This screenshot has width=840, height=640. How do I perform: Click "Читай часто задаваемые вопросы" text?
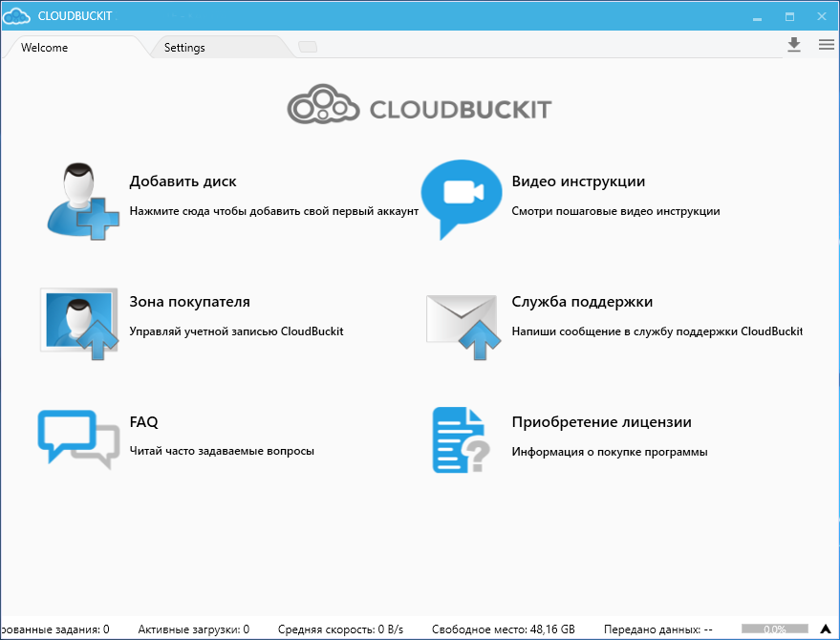[222, 452]
